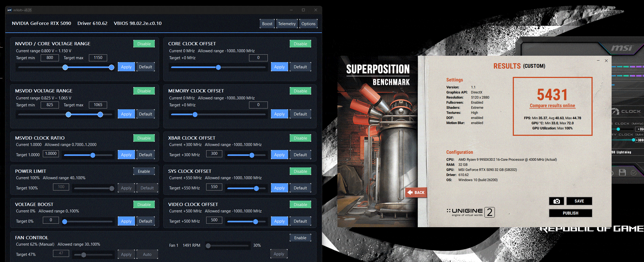
Task: Click the Voltage Boost target value field
Action: coord(51,220)
